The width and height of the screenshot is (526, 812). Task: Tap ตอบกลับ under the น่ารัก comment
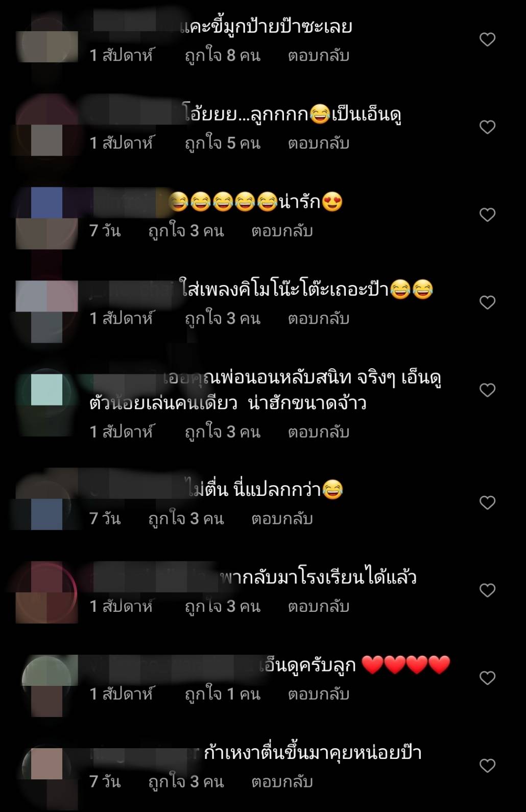282,231
